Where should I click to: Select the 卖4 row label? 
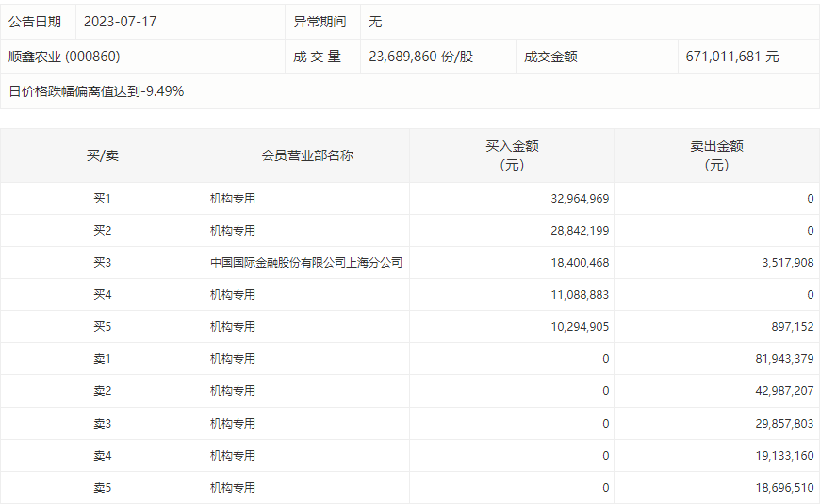click(x=103, y=456)
